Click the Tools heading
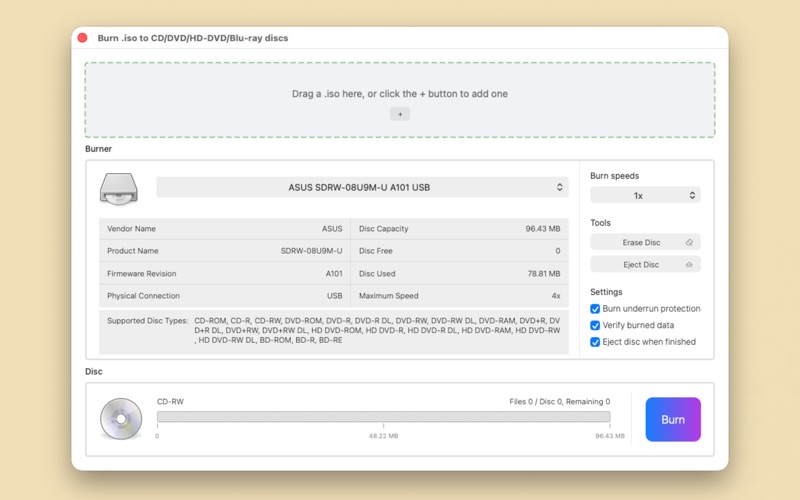The image size is (800, 500). tap(600, 222)
